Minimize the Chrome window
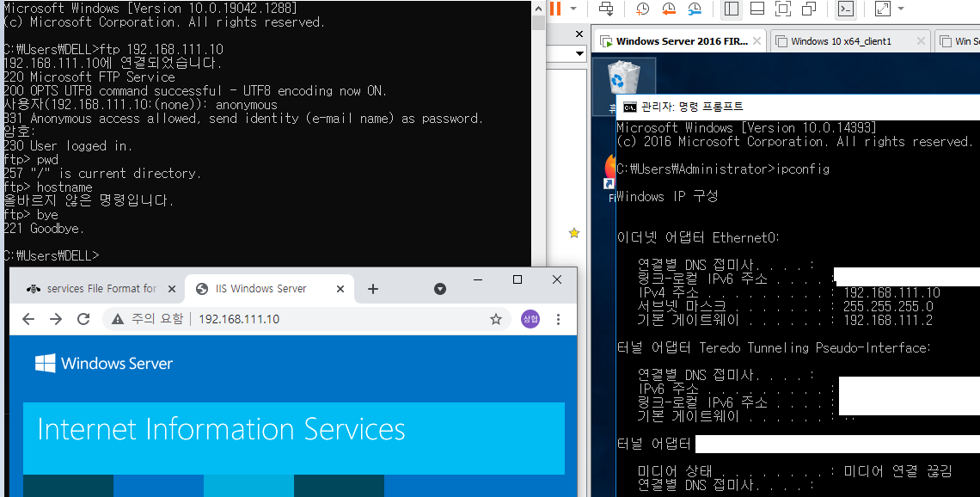The width and height of the screenshot is (980, 497). click(x=478, y=279)
